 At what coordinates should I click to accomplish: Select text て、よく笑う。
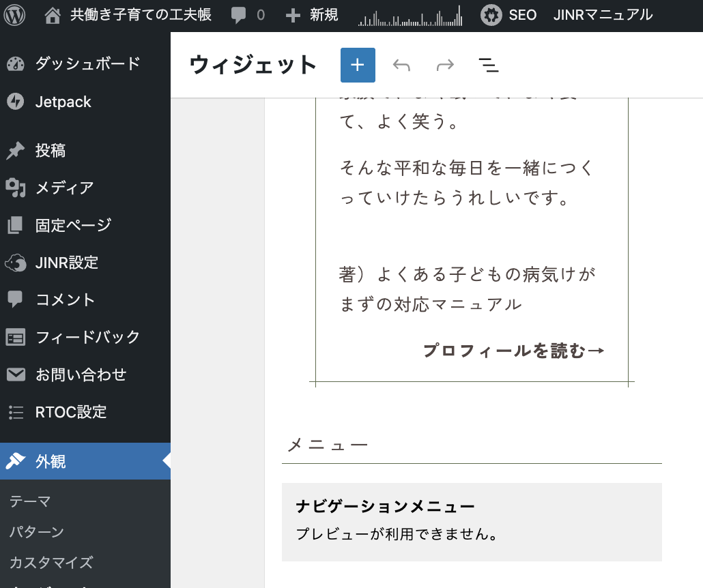[x=399, y=121]
